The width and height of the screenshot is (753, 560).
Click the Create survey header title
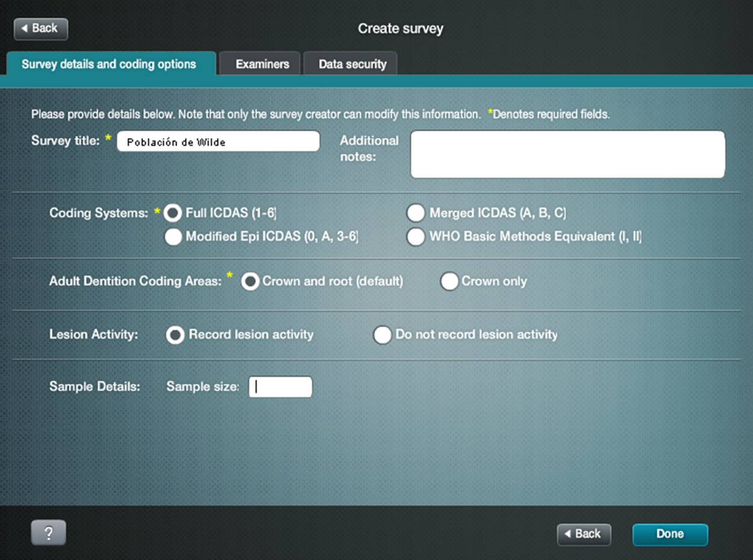[x=401, y=29]
